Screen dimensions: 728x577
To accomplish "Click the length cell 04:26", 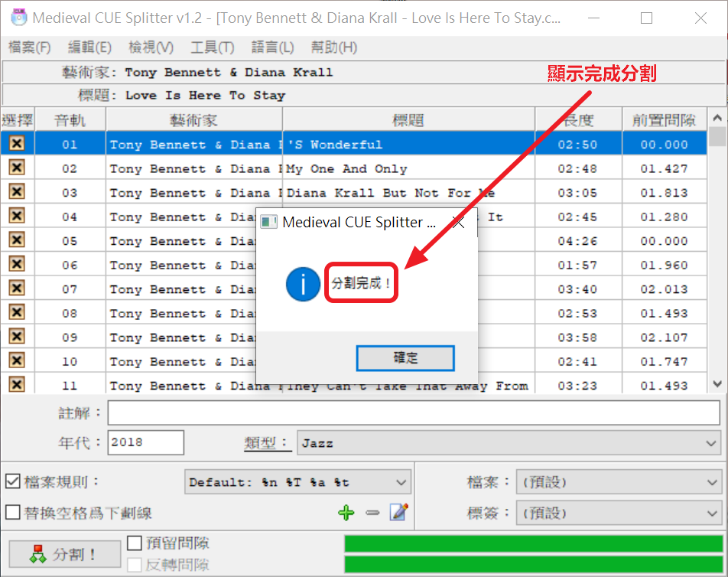I will [x=577, y=241].
